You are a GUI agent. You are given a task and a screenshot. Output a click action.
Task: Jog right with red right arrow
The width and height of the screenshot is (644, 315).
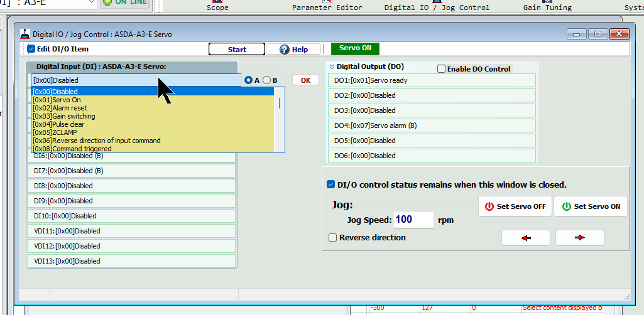click(579, 238)
